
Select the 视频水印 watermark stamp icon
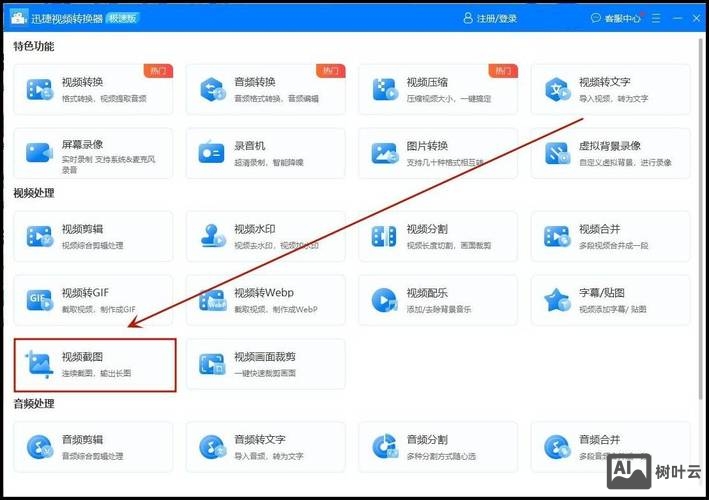[213, 236]
